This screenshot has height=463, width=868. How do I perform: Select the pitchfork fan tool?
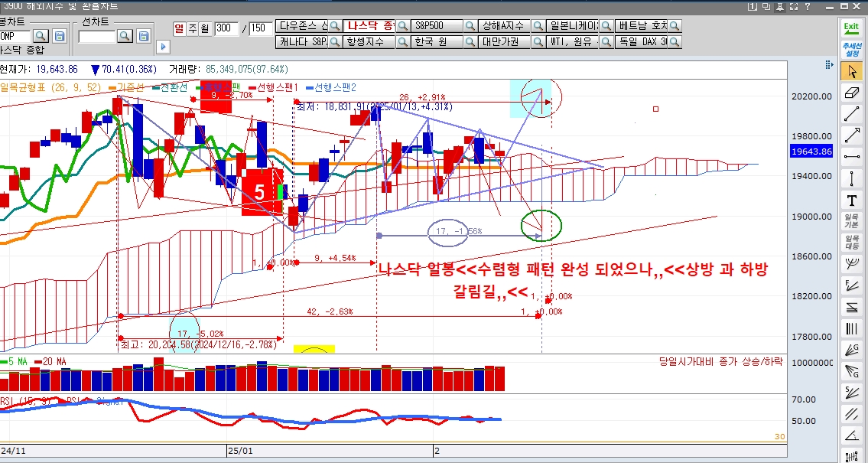tap(851, 264)
